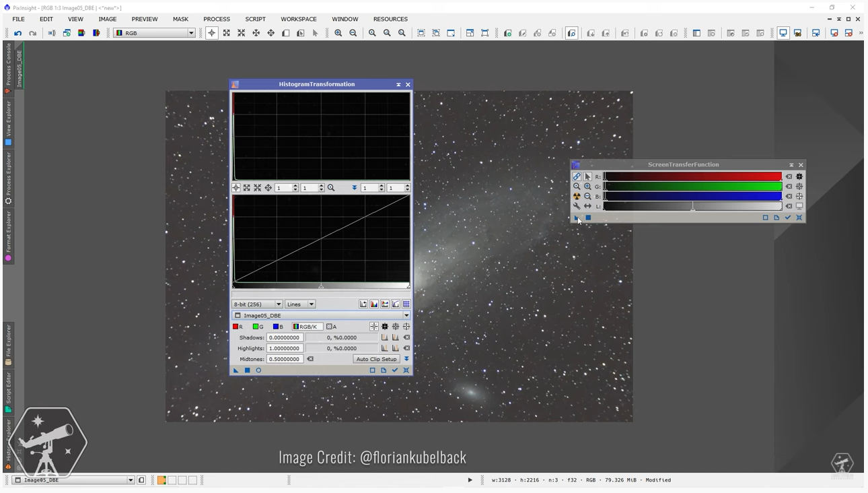This screenshot has width=868, height=493.
Task: Shade the ScreenTransferFunction window
Action: (791, 165)
